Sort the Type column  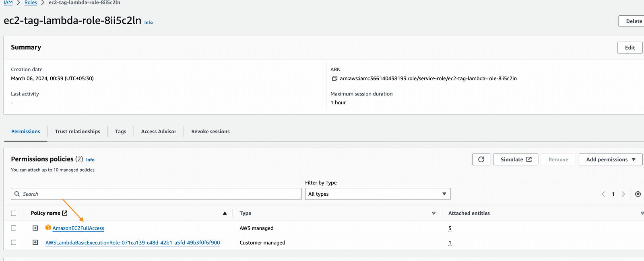(433, 213)
